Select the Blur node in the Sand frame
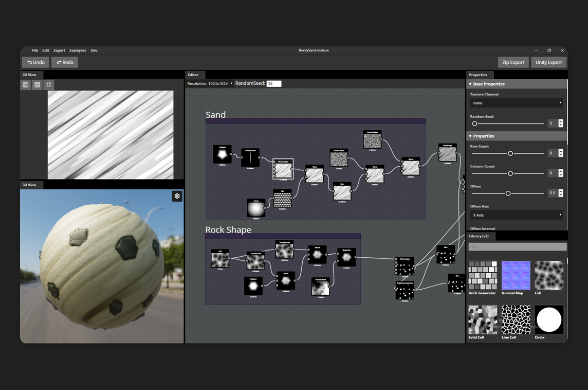 (x=342, y=191)
